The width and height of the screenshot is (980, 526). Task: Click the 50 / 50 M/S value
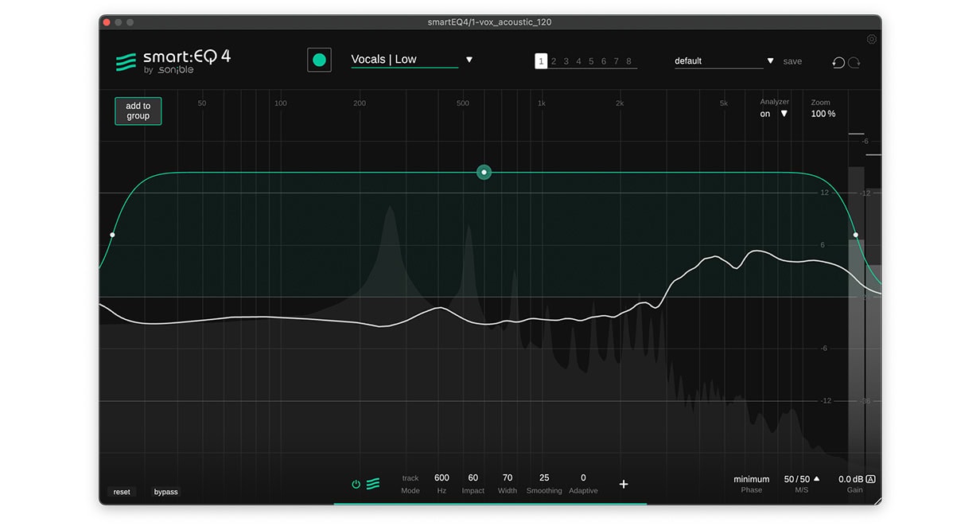pyautogui.click(x=796, y=479)
